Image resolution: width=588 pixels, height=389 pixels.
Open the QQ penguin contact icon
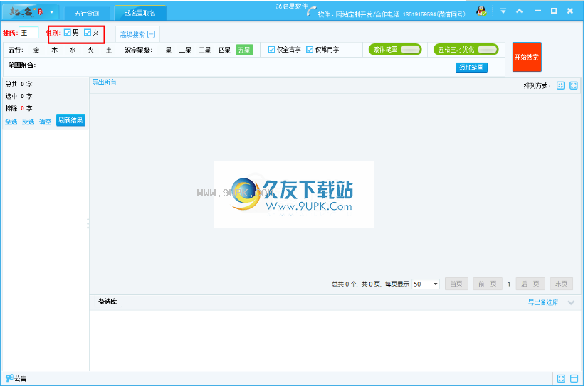click(x=481, y=11)
